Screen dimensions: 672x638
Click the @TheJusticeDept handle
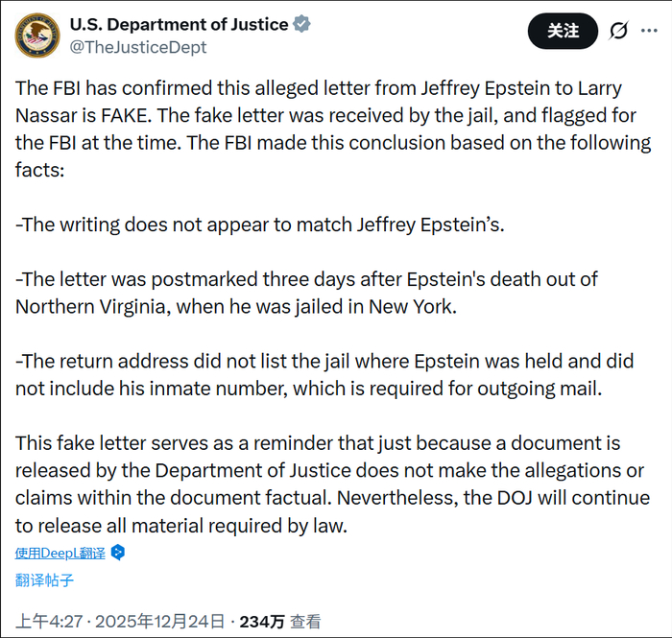tap(137, 46)
